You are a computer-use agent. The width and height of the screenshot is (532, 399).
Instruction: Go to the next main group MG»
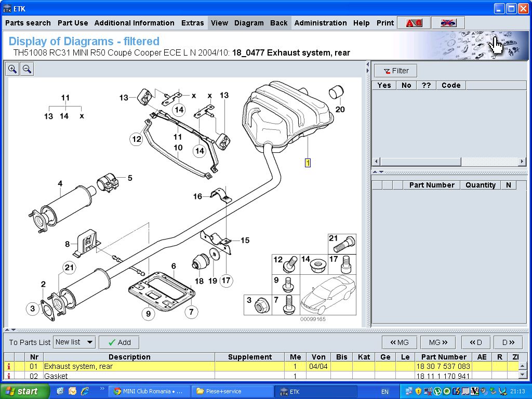438,342
